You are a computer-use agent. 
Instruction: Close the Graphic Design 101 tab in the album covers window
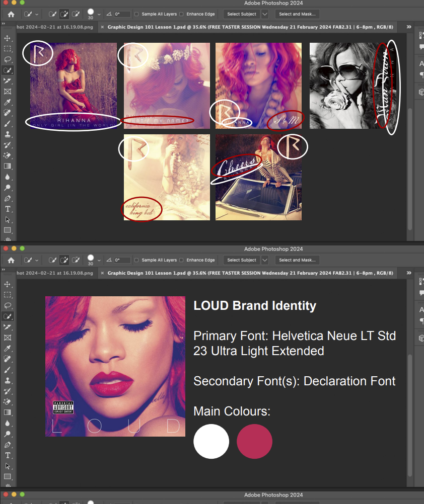(x=102, y=27)
